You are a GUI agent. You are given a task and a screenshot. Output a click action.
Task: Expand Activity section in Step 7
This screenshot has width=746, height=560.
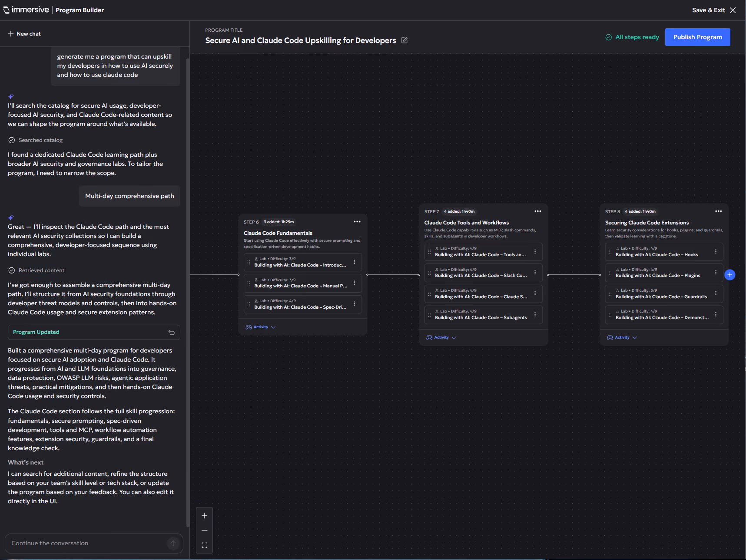(x=441, y=338)
